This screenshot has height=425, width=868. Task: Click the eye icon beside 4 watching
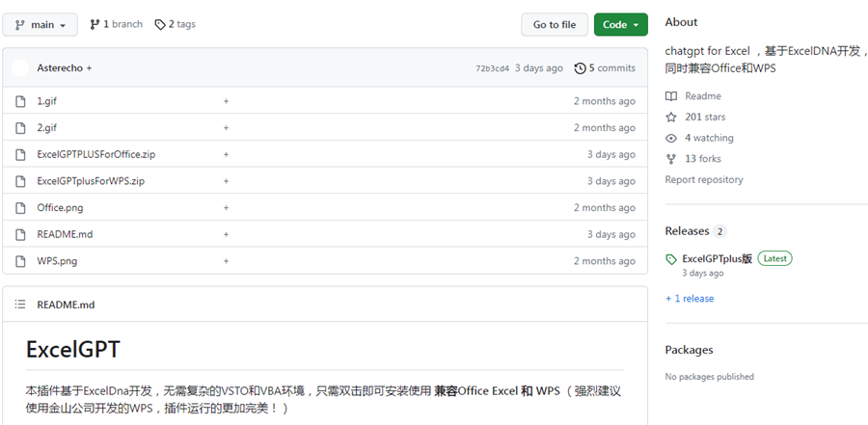671,138
